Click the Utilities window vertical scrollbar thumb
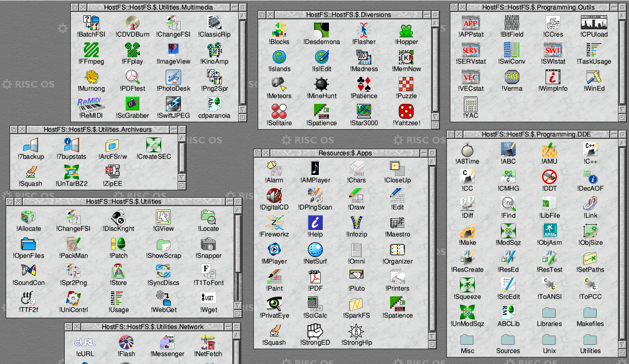Screen dimensions: 629x364 click(x=238, y=243)
